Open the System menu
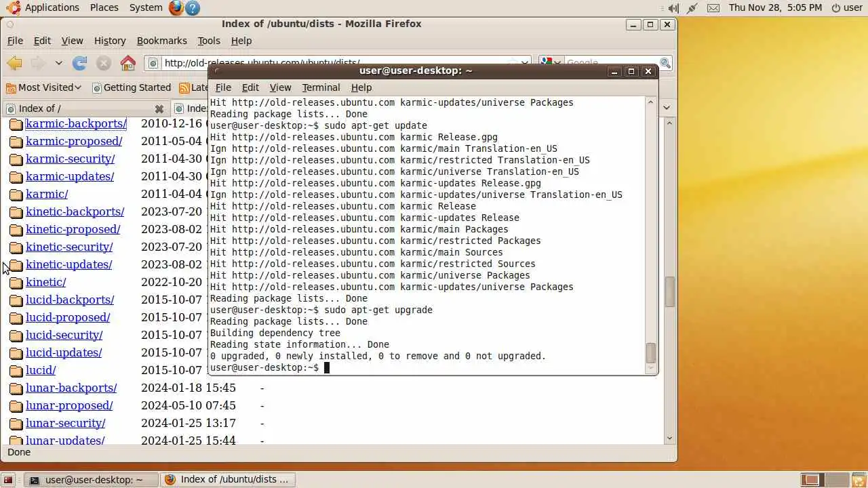The height and width of the screenshot is (488, 868). tap(146, 7)
